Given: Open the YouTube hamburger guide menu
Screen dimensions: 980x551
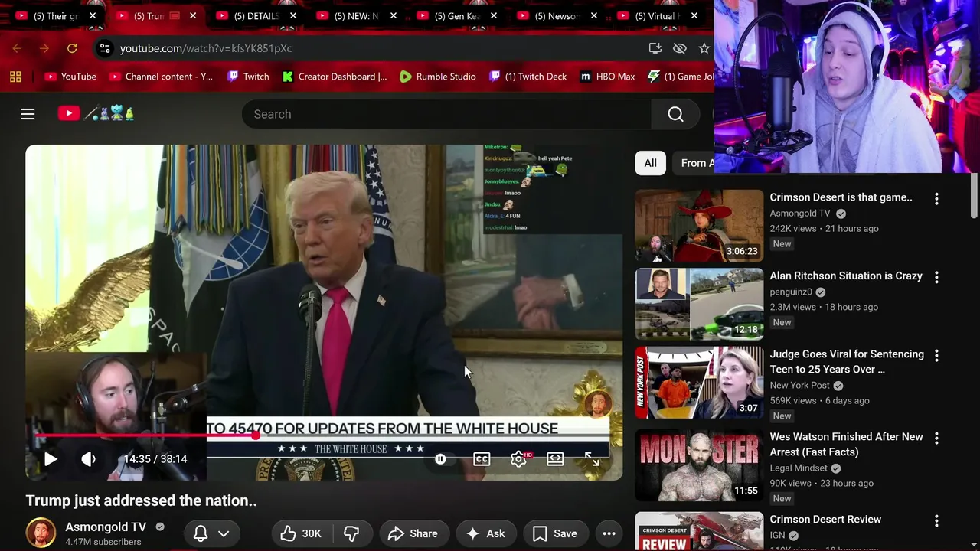Looking at the screenshot, I should pyautogui.click(x=28, y=114).
